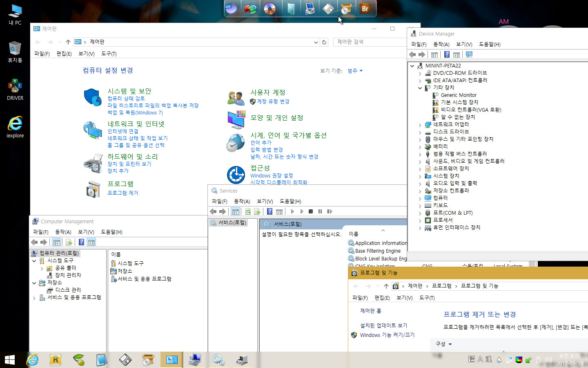Click the Windows Start button

[10, 360]
